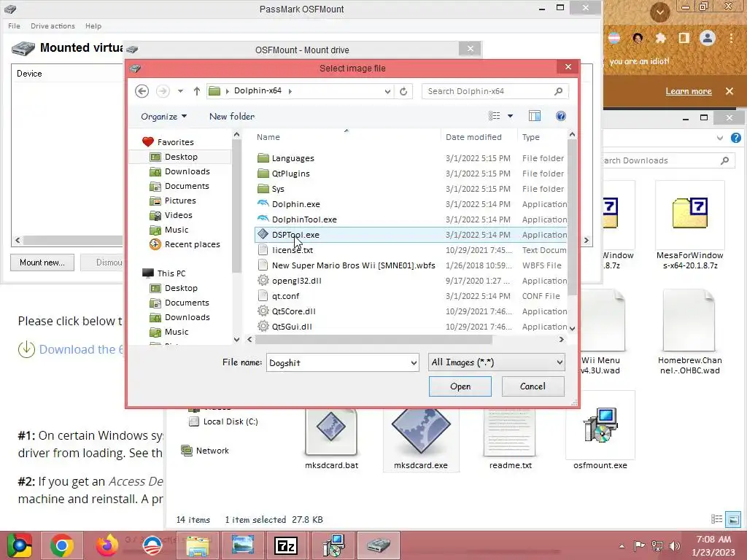This screenshot has height=560, width=747.
Task: Open 7-Zip from the taskbar
Action: (286, 545)
